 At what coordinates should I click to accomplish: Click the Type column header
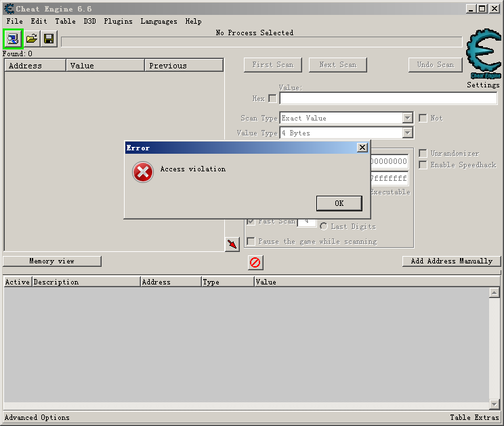point(228,282)
